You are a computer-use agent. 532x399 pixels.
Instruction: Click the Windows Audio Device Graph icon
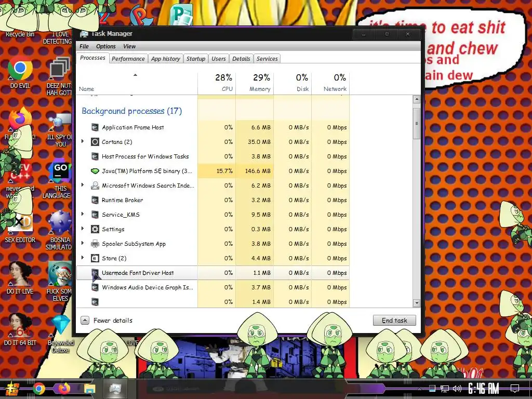click(x=95, y=287)
